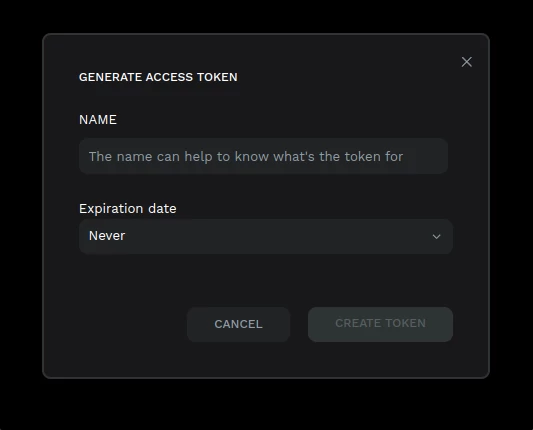Cancel token generation
Screen dimensions: 533x430
click(238, 324)
